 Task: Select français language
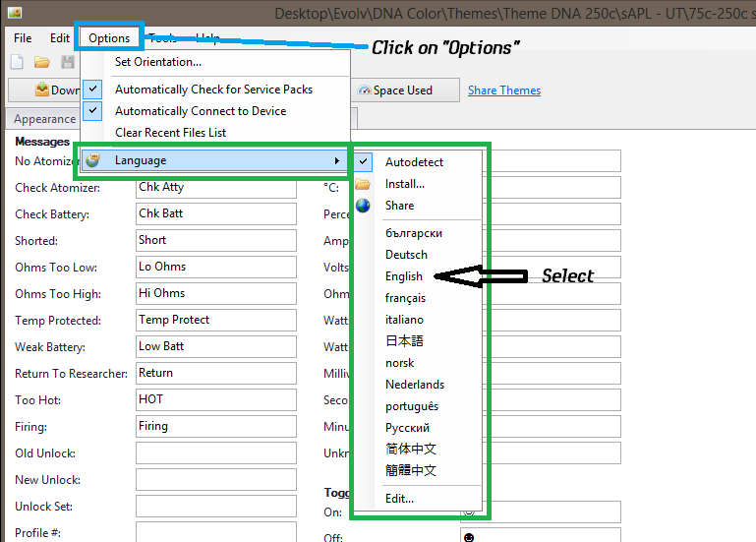[405, 298]
